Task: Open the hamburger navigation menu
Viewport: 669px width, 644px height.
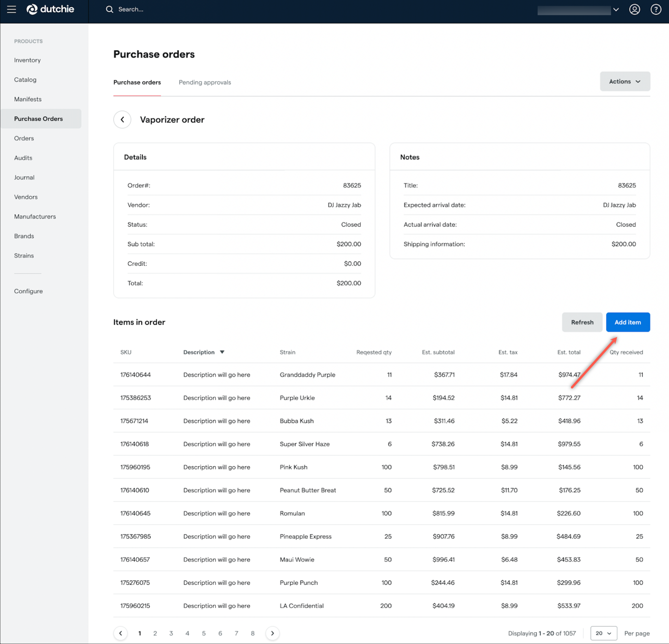Action: (x=11, y=9)
